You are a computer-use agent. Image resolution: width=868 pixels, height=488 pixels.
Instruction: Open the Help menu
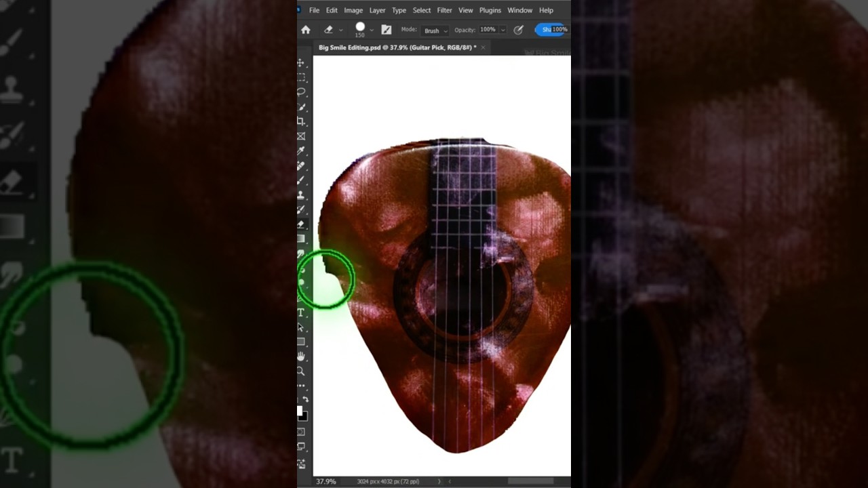(x=547, y=10)
